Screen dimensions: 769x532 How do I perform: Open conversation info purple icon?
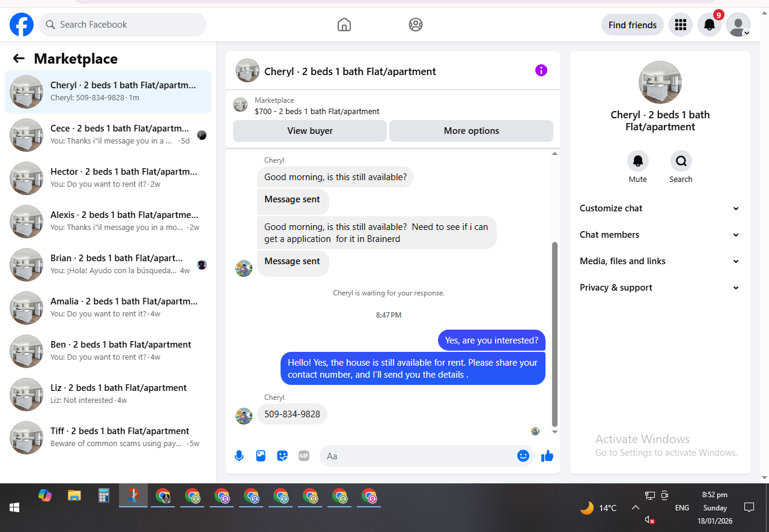pos(541,70)
